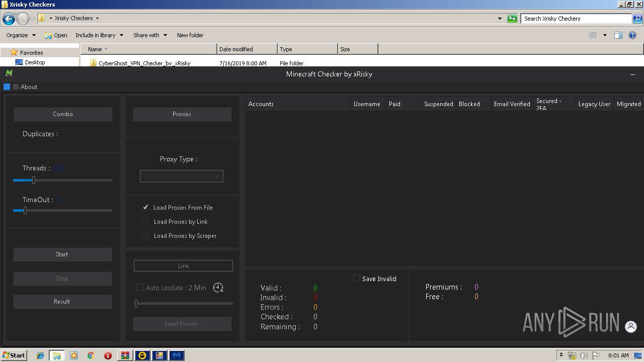Open Explorer help question mark icon
Screen dimensions: 644x362
(633, 35)
